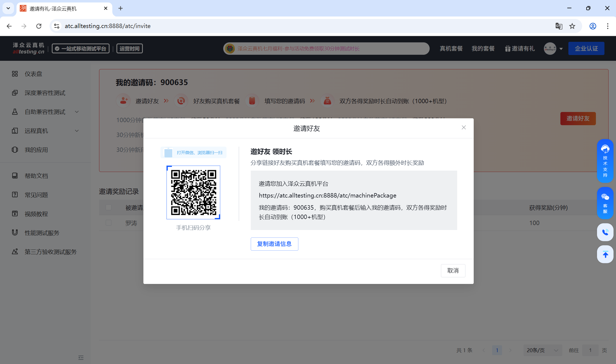Open the 七月福利 announcement banner
Viewport: 616px width, 364px height.
click(x=326, y=49)
